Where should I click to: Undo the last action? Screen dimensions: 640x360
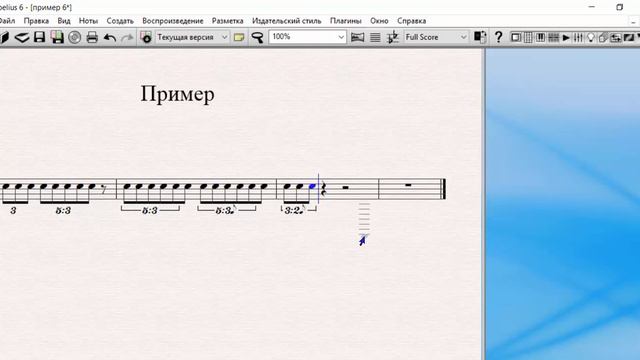(110, 38)
